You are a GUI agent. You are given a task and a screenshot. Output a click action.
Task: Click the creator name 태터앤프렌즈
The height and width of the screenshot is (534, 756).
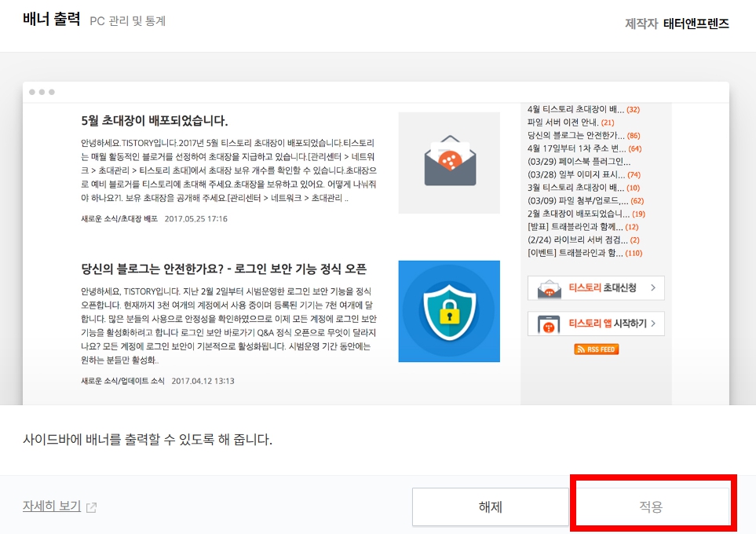click(x=696, y=23)
